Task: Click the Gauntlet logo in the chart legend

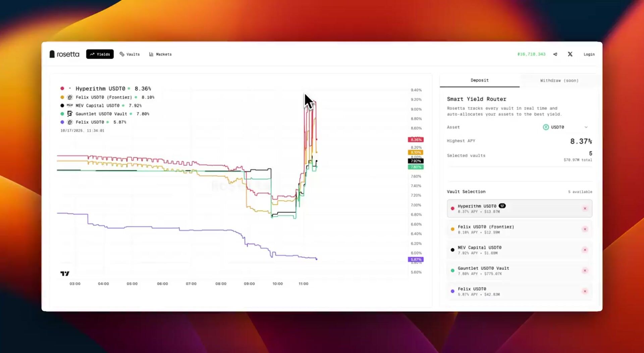Action: point(70,114)
